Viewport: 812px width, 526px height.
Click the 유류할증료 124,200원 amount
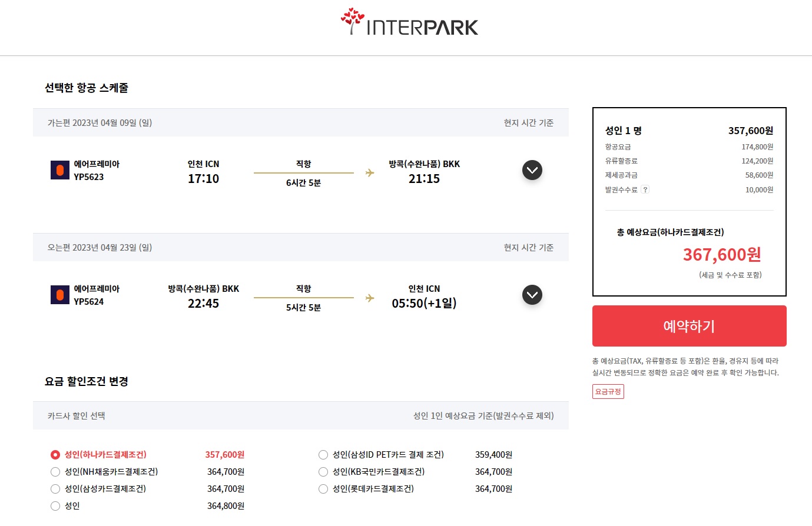pyautogui.click(x=758, y=161)
